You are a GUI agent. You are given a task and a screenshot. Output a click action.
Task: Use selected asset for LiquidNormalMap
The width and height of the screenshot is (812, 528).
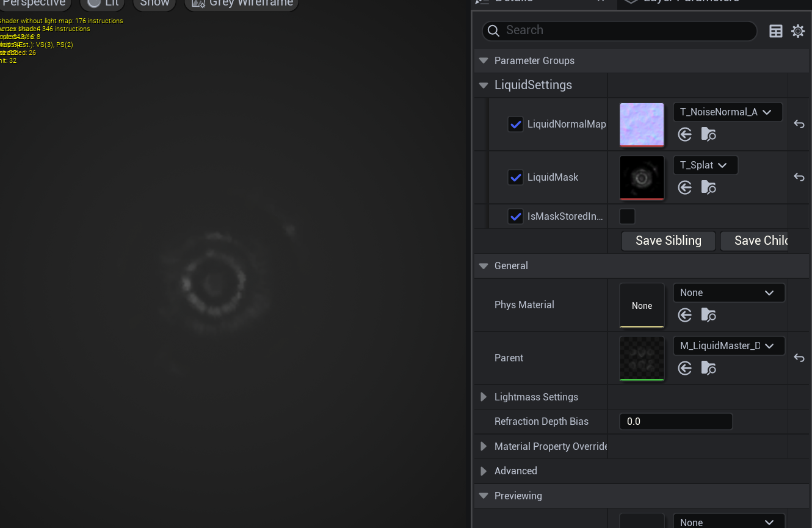[685, 134]
